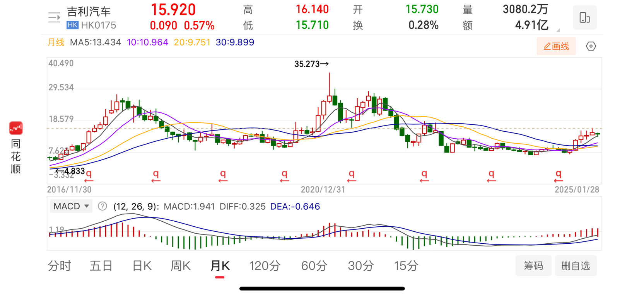The width and height of the screenshot is (644, 297).
Task: Switch to the 五日 five-day tab
Action: tap(101, 266)
